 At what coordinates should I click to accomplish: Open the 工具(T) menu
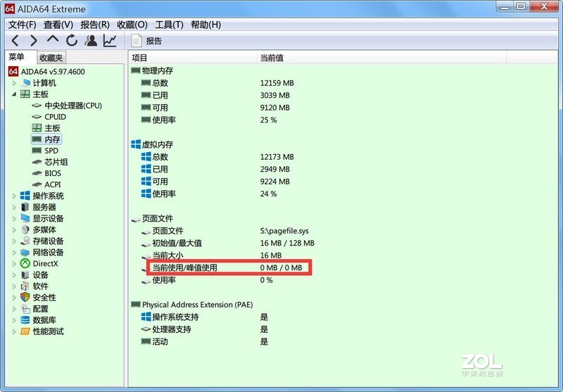(x=169, y=25)
